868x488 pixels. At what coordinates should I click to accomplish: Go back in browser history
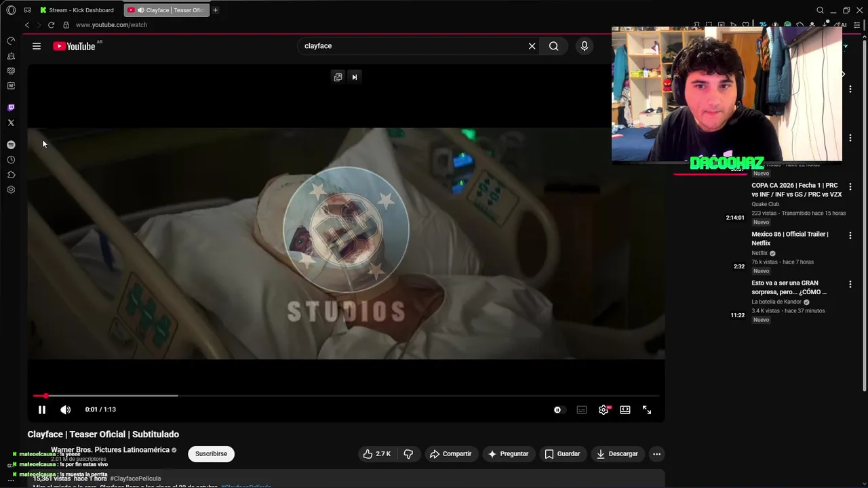pos(27,25)
